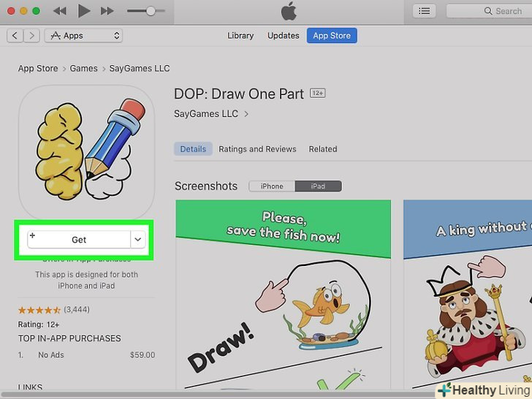Click the Screenshots heading
532x399 pixels.
206,186
